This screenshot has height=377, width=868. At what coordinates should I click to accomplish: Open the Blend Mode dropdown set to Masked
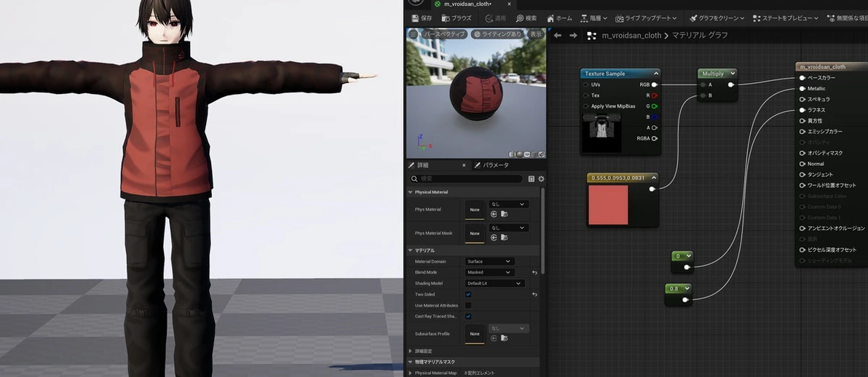[489, 272]
